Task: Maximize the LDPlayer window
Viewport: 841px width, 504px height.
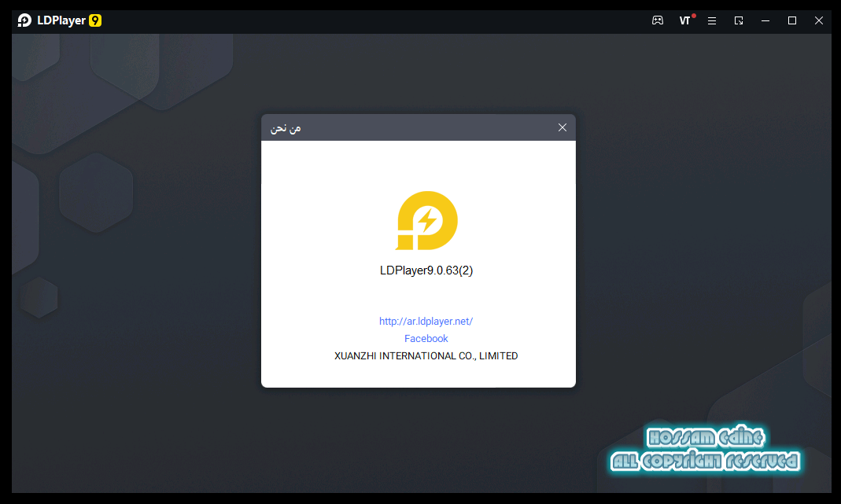Action: (792, 20)
